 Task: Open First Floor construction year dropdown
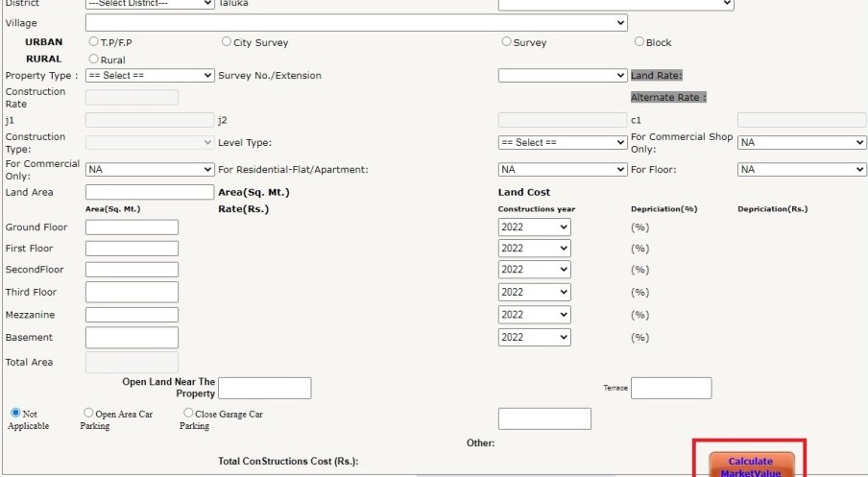(x=534, y=249)
